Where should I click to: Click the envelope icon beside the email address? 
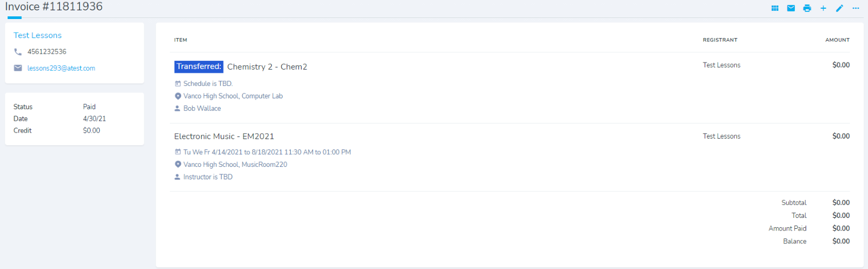18,68
